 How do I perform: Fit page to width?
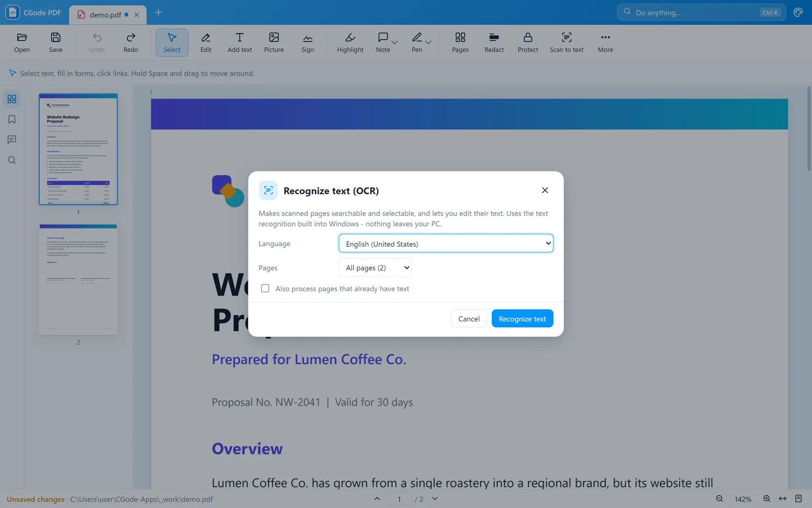point(782,499)
